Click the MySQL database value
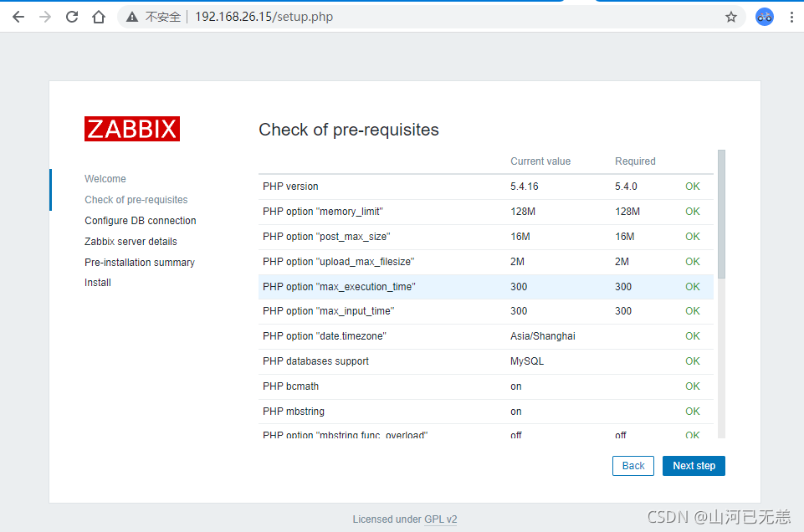Viewport: 804px width, 532px height. pyautogui.click(x=526, y=361)
